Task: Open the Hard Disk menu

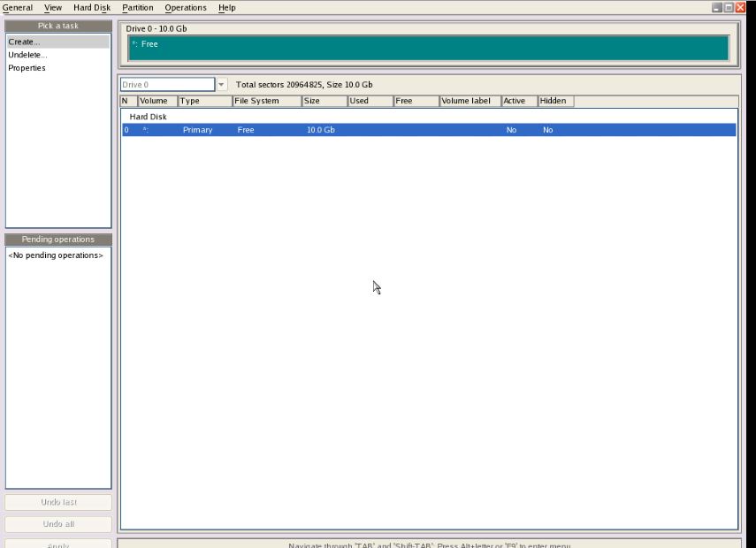Action: (x=92, y=8)
